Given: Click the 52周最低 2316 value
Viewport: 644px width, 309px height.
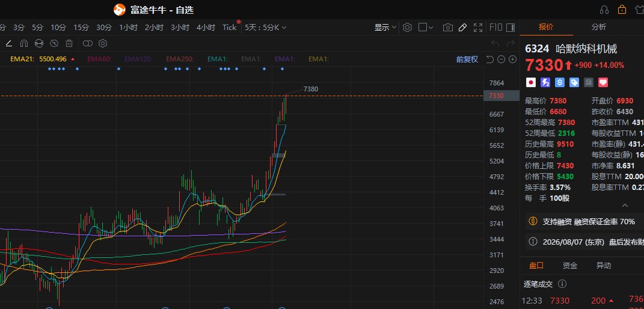Looking at the screenshot, I should [566, 133].
